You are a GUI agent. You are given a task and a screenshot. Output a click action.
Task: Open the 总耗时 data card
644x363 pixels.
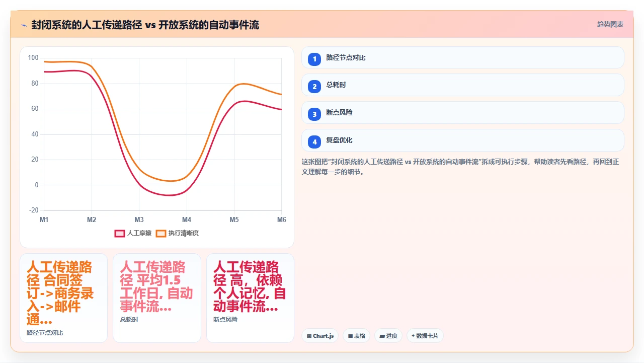click(x=157, y=298)
